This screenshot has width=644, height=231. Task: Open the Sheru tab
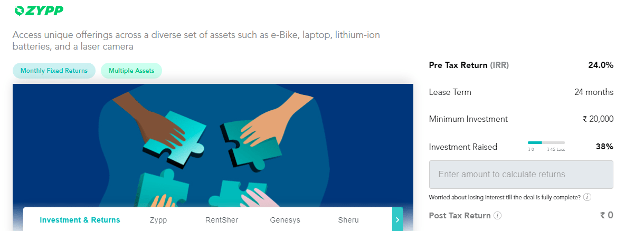tap(348, 220)
